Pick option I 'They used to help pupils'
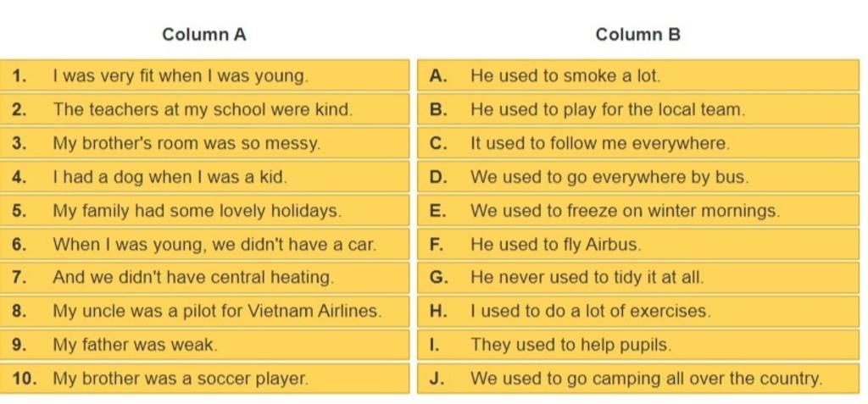Viewport: 868px width, 404px height. 638,346
